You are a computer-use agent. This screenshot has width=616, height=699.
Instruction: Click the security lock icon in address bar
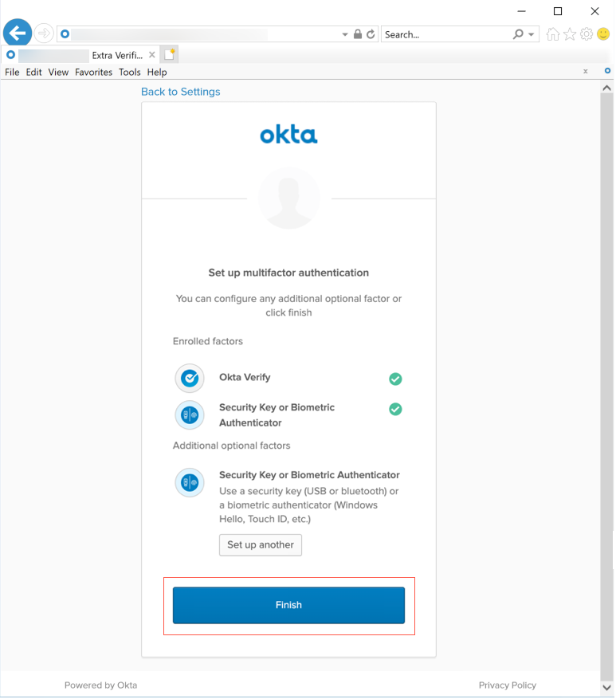(358, 34)
